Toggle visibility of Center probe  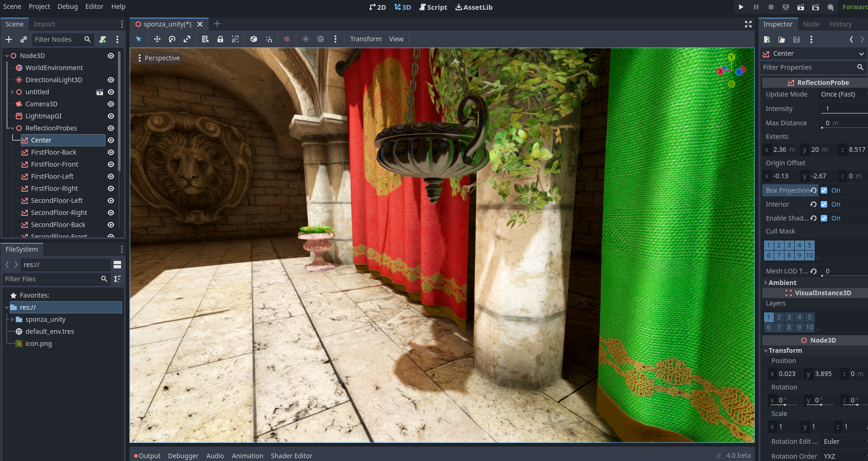pyautogui.click(x=111, y=140)
